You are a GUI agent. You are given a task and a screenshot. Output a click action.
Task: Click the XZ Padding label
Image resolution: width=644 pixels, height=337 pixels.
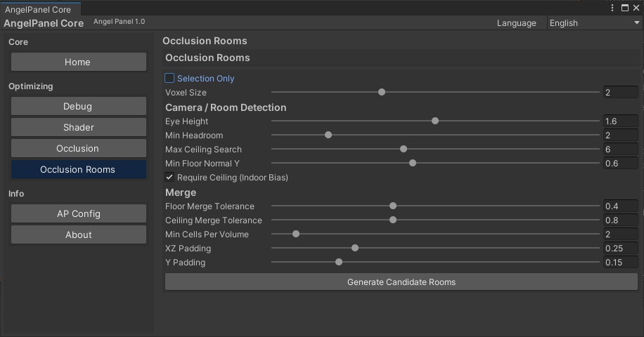[188, 249]
